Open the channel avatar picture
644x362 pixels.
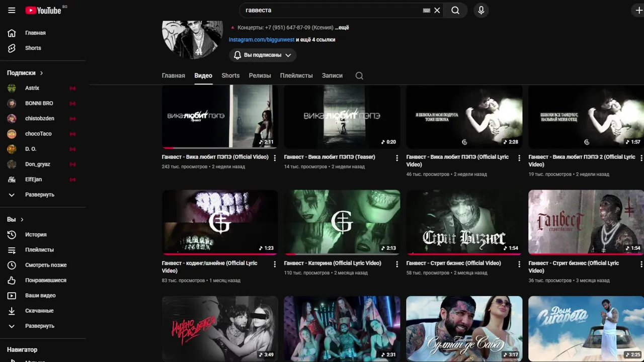192,39
